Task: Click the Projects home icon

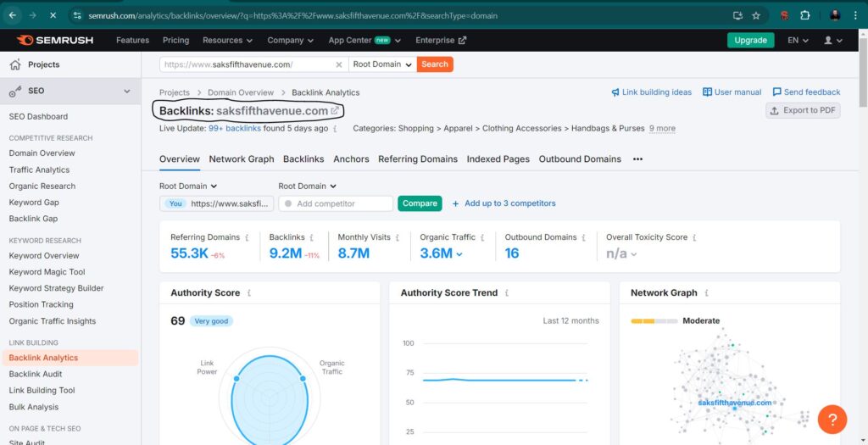Action: click(15, 64)
